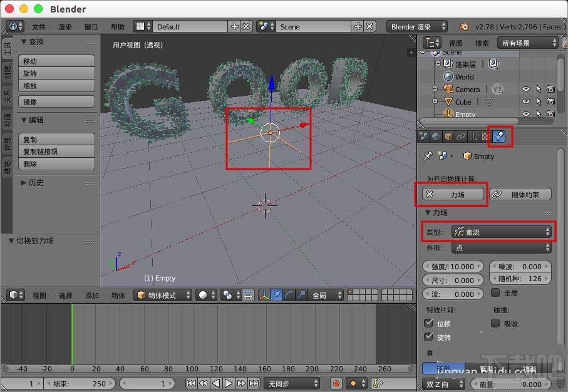The image size is (568, 392).
Task: Open the 外形 dropdown showing 点
Action: 502,247
